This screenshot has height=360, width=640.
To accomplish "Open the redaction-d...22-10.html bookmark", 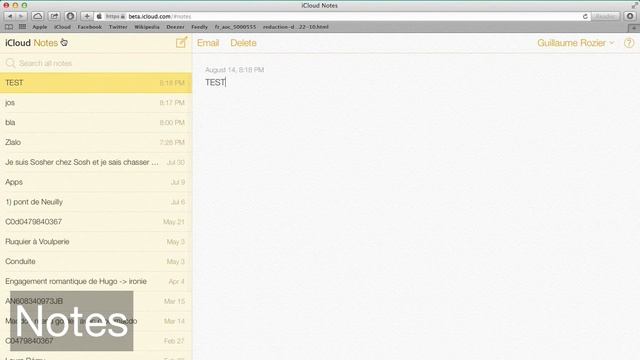I will [x=296, y=27].
